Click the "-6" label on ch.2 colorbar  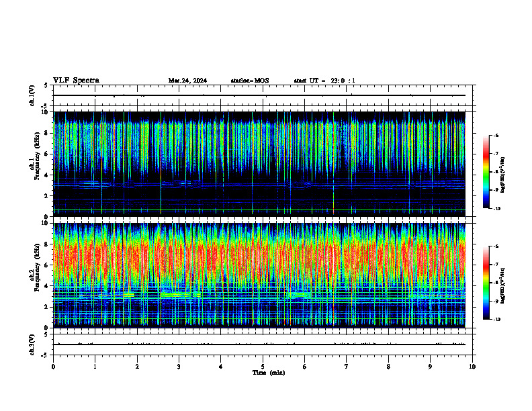[496, 246]
